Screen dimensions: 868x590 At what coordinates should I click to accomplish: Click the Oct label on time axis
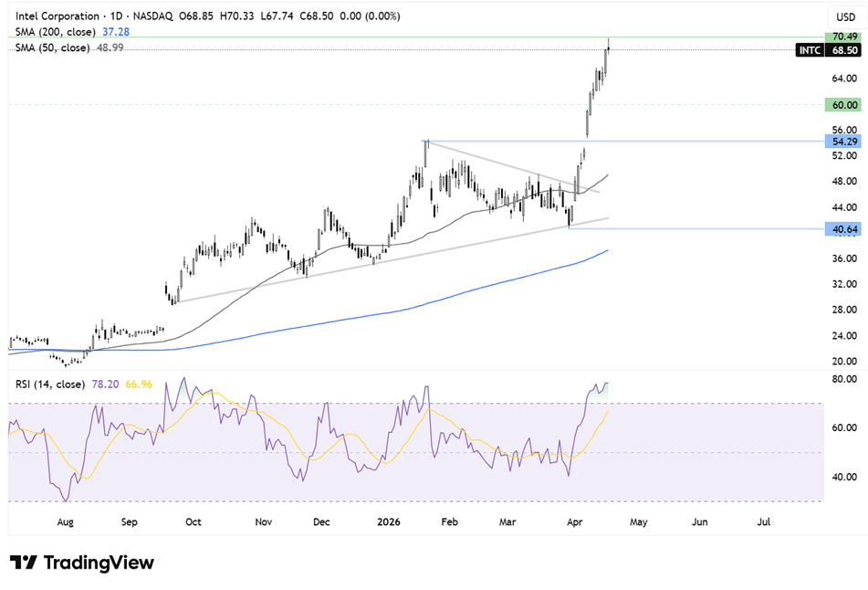coord(193,522)
